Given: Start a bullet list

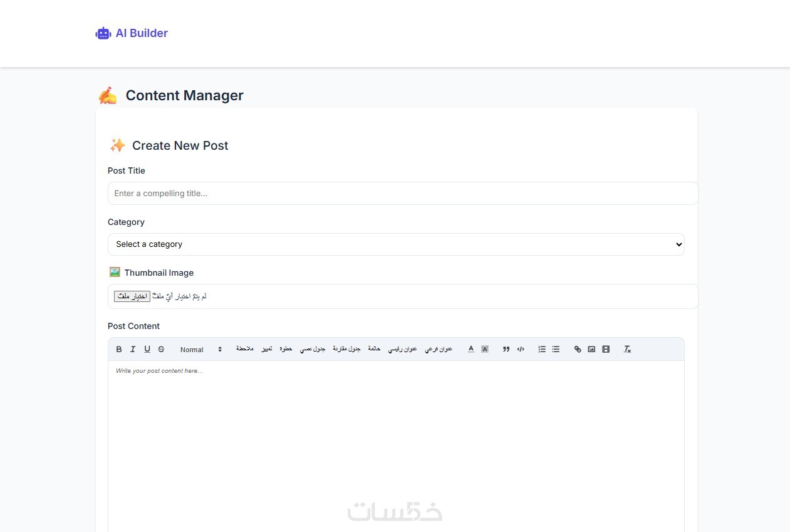Looking at the screenshot, I should (556, 350).
